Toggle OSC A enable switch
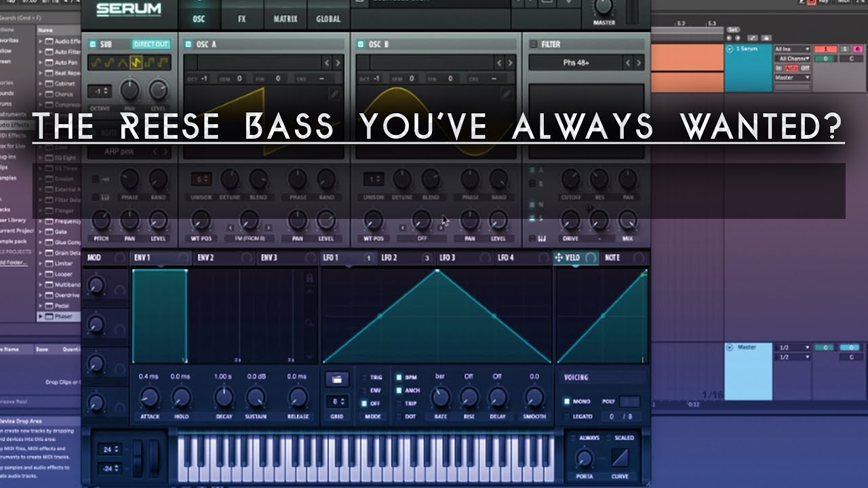 [x=189, y=44]
